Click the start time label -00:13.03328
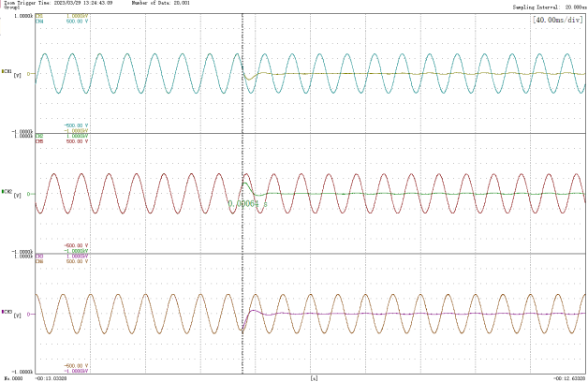This screenshot has height=382, width=588. [52, 377]
